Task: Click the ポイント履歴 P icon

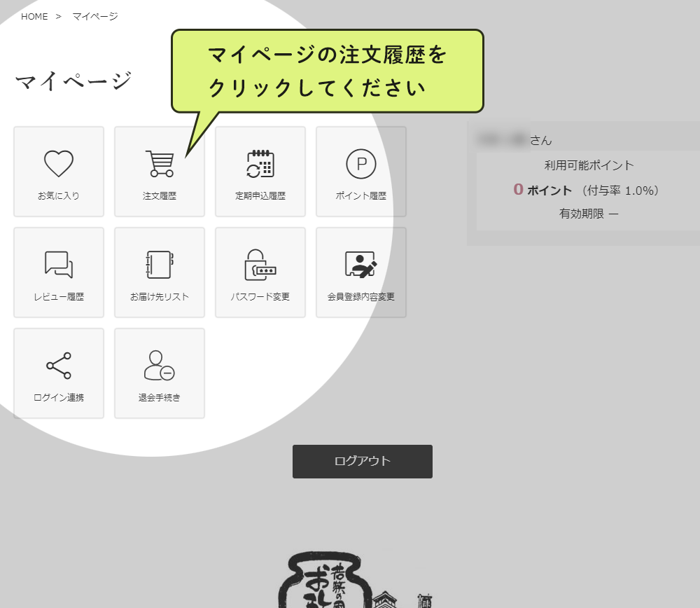Action: pyautogui.click(x=360, y=172)
